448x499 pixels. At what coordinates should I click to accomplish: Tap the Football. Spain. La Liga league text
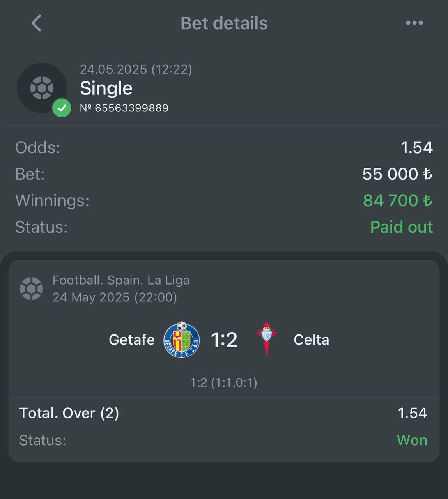121,280
